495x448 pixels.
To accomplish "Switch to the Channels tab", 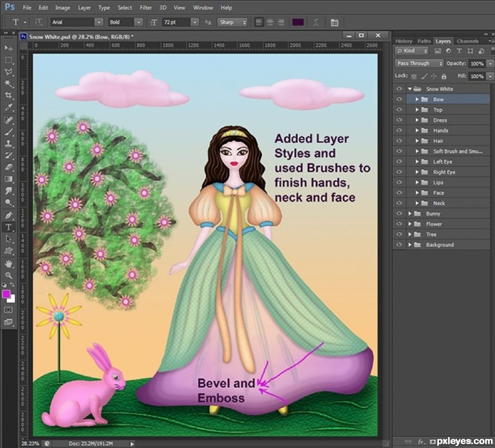I will pos(467,41).
